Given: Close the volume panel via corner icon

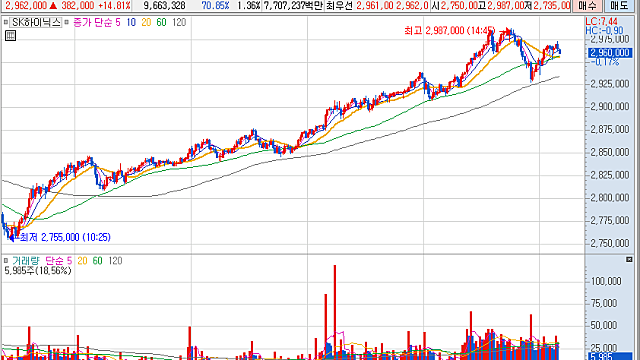Looking at the screenshot, I should 629,260.
